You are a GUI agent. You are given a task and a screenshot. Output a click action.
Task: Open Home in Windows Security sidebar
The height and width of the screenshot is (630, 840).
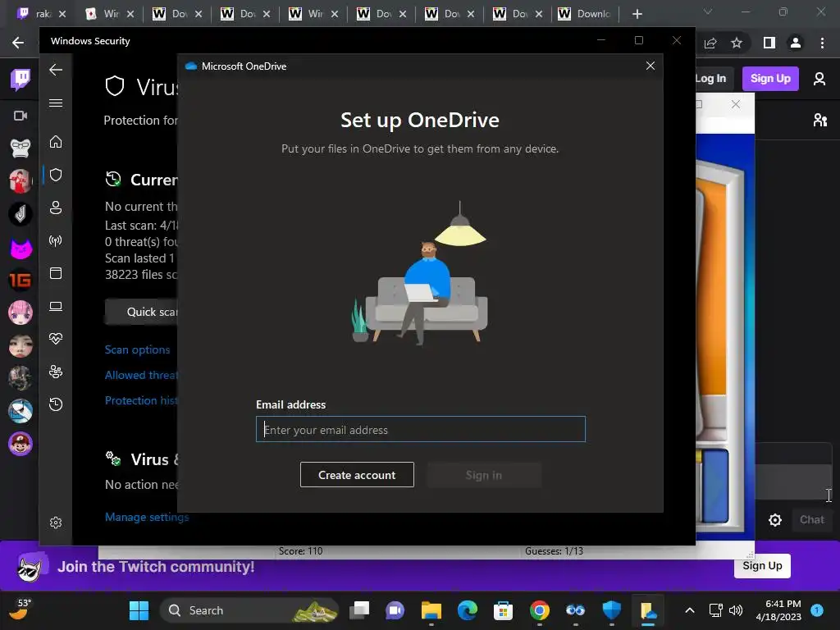coord(56,142)
